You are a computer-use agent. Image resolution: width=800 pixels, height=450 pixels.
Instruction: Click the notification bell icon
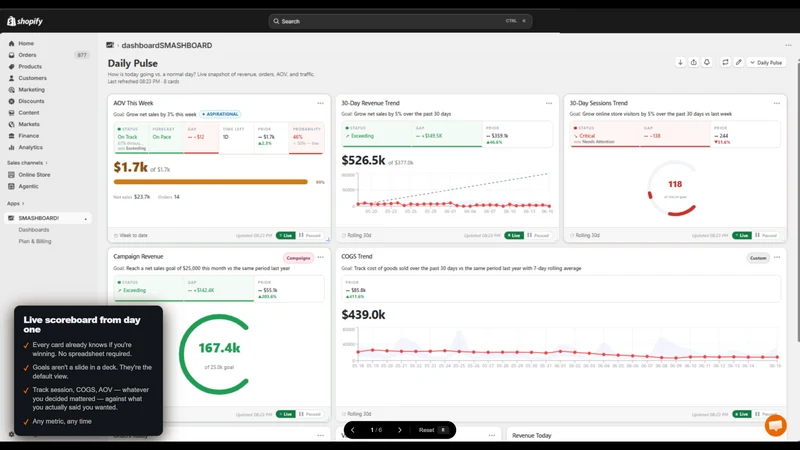tap(707, 62)
